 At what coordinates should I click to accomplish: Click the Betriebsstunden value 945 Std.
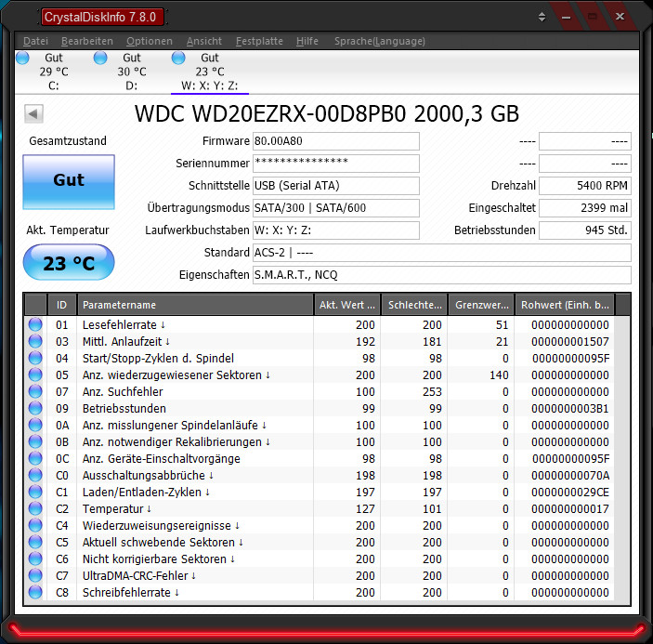click(x=585, y=230)
